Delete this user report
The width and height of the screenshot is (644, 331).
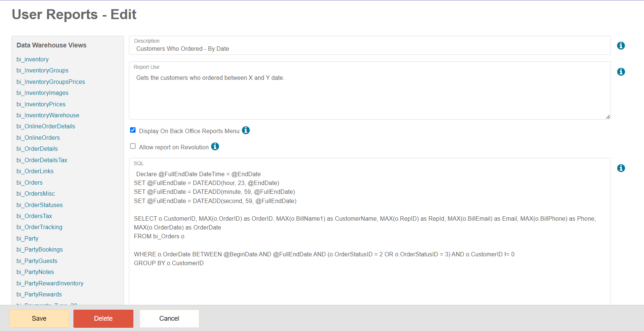103,318
